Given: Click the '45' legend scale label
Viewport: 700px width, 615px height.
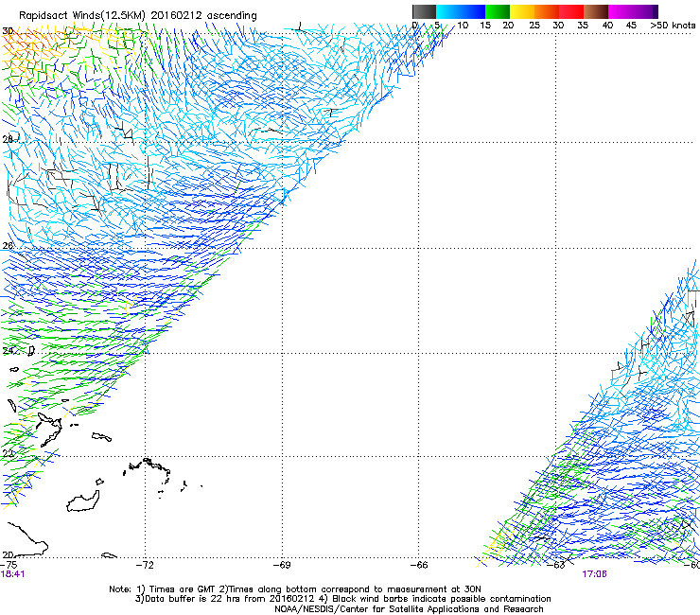Looking at the screenshot, I should (x=631, y=26).
